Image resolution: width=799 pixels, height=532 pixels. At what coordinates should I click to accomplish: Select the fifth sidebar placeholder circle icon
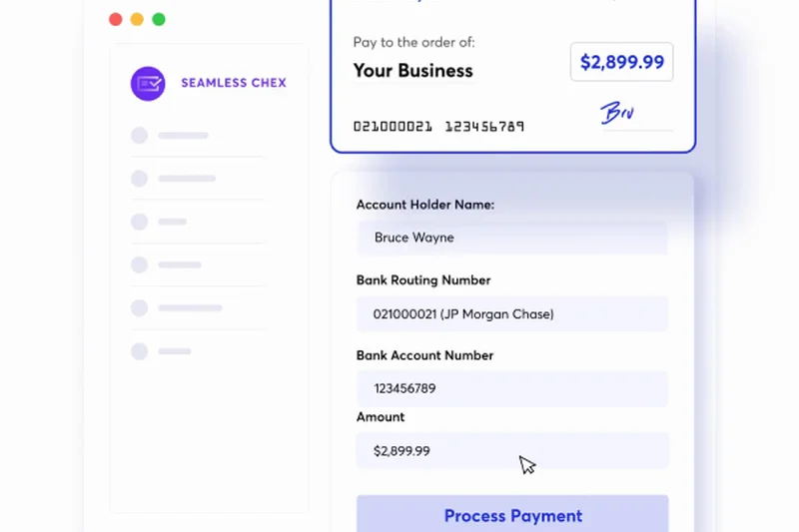[x=140, y=308]
